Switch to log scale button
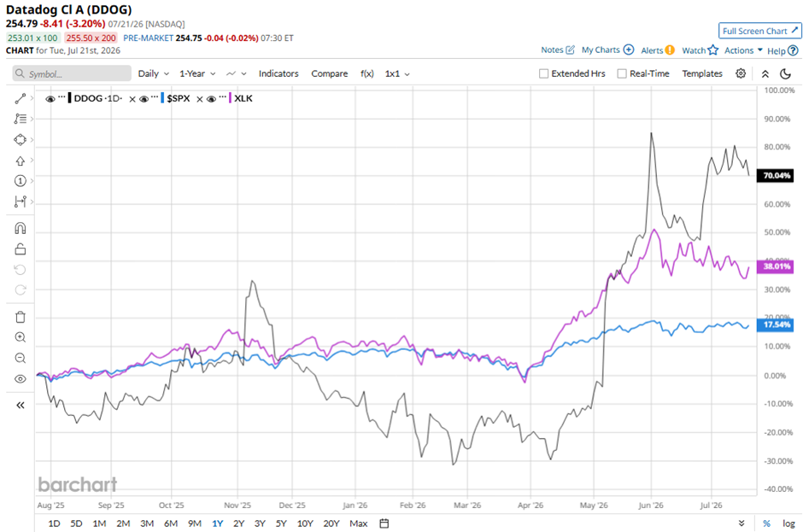 788,523
